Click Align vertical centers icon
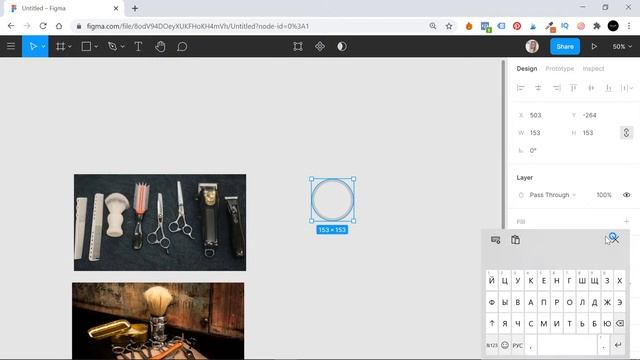Screen dimensions: 640x360 pyautogui.click(x=591, y=88)
